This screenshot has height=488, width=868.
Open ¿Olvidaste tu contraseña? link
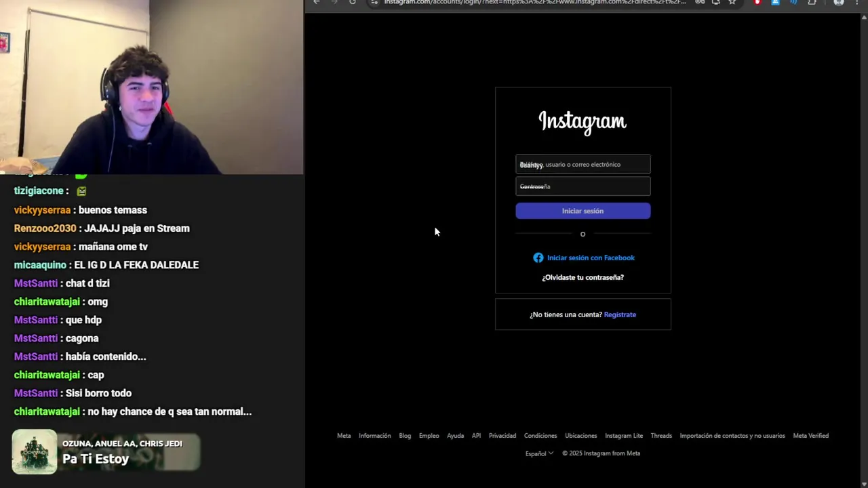pyautogui.click(x=583, y=277)
